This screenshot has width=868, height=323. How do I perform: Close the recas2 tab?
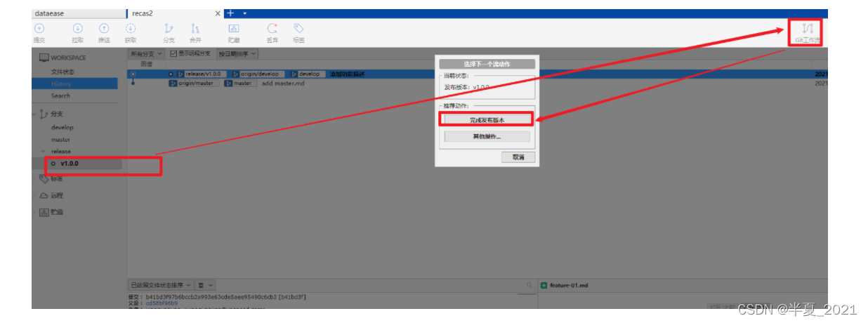coord(218,13)
